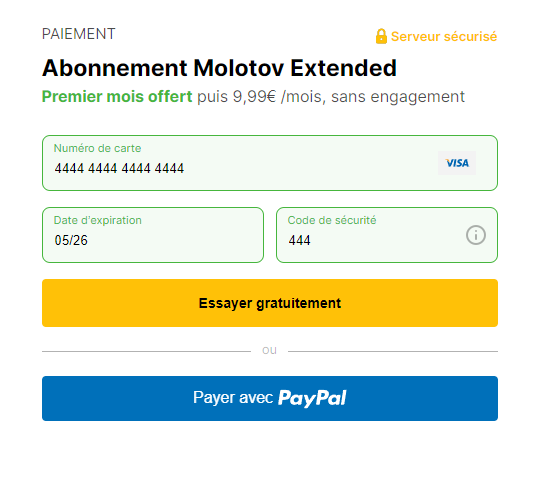Choose Payer avec PayPal
This screenshot has width=543, height=490.
[270, 398]
